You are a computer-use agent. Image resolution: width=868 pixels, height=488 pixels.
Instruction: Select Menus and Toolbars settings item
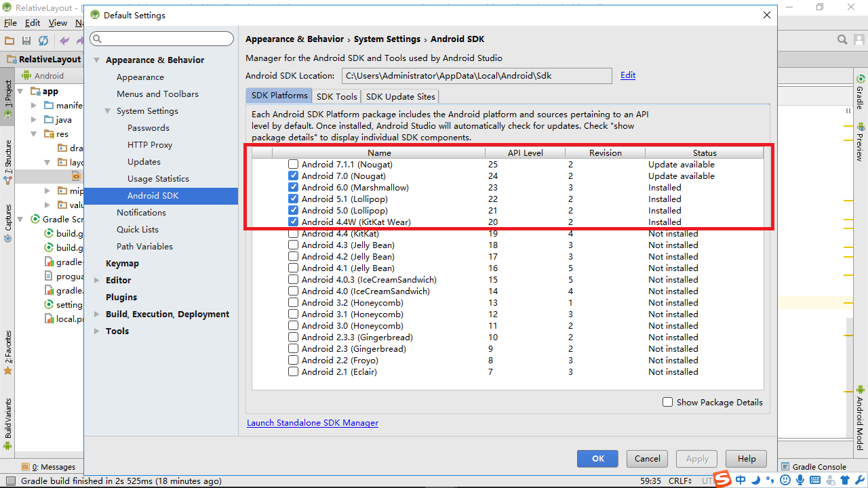157,94
